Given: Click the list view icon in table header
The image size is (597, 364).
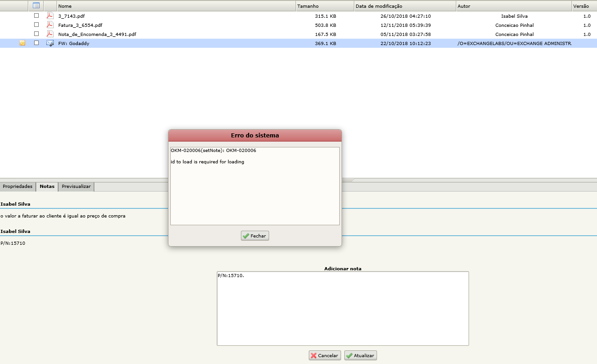Looking at the screenshot, I should tap(36, 6).
